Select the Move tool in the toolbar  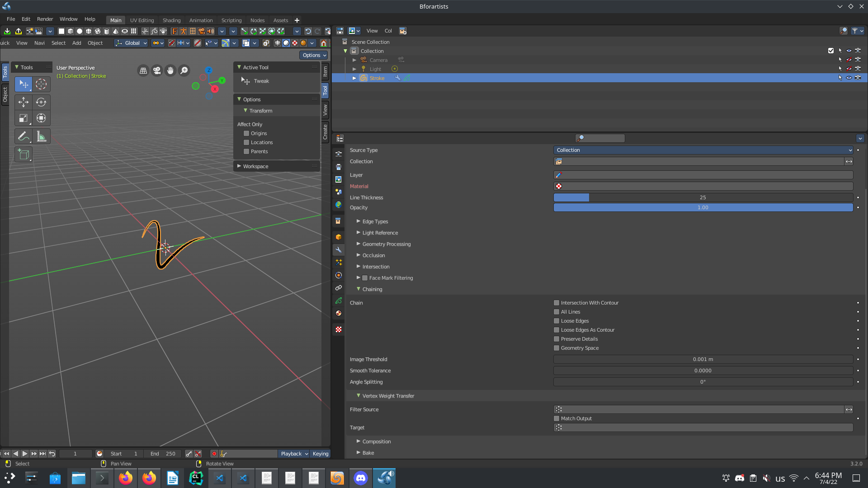click(24, 102)
